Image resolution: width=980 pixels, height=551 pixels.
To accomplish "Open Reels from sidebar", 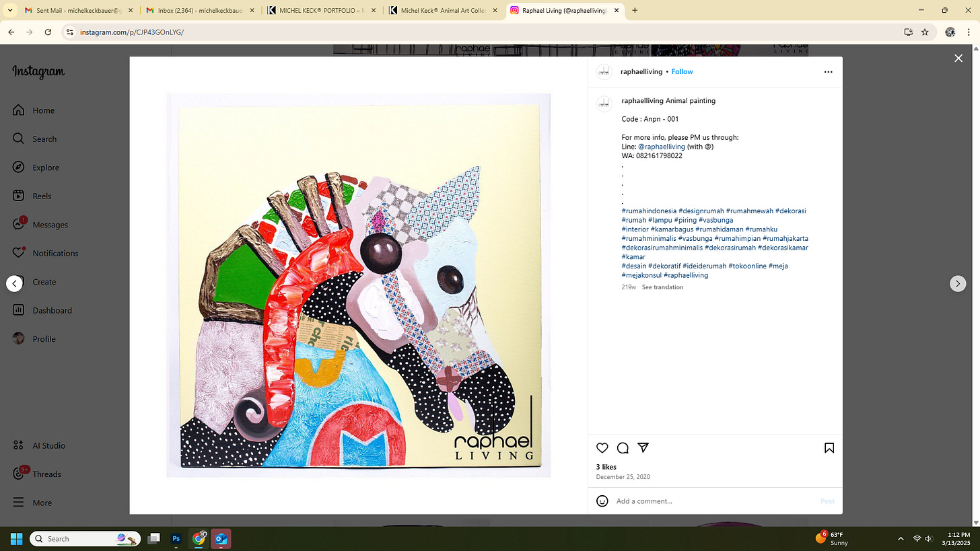I will point(33,196).
